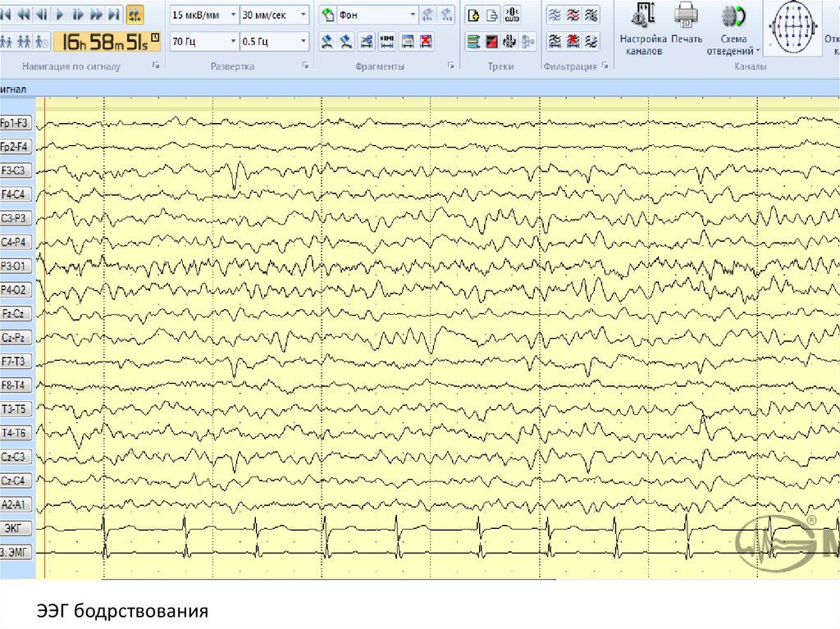Click the Настройка каналов icon
840x629 pixels.
tap(644, 29)
